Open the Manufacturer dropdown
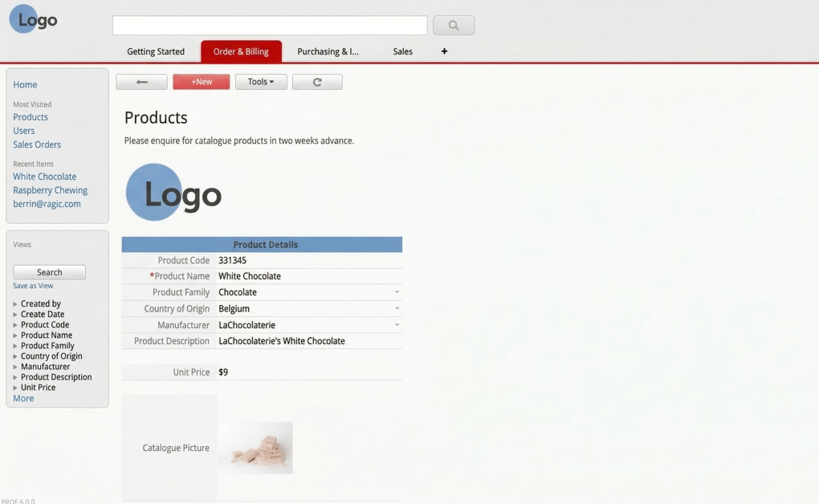This screenshot has width=819, height=504. tap(396, 324)
